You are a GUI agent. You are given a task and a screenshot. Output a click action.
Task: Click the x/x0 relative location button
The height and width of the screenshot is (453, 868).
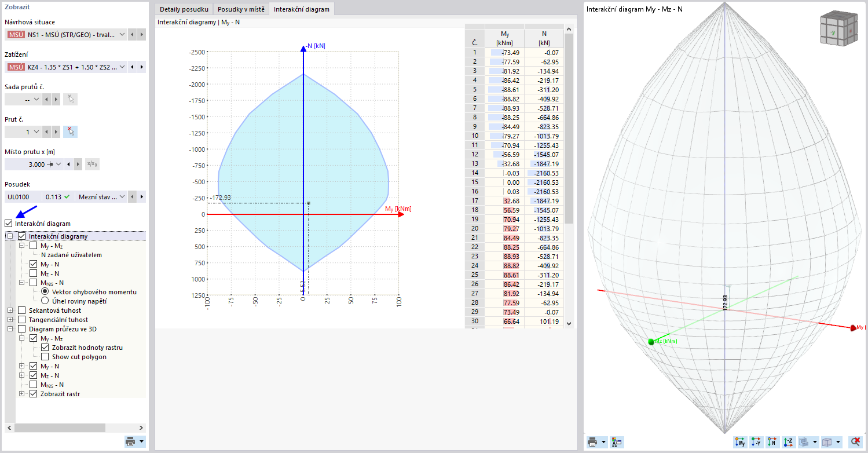(x=91, y=164)
